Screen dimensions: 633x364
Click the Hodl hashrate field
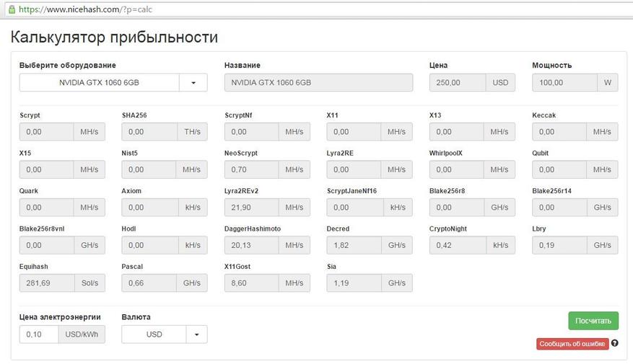click(x=150, y=246)
